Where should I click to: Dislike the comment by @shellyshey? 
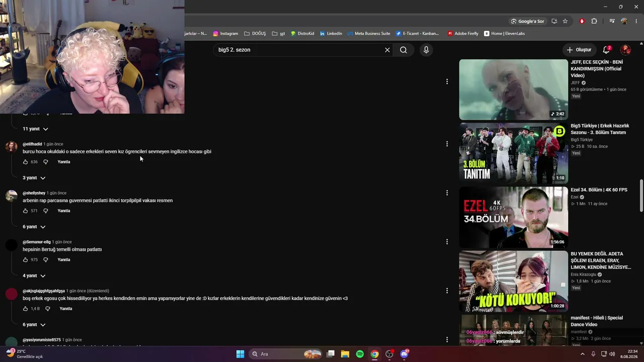coord(45,211)
